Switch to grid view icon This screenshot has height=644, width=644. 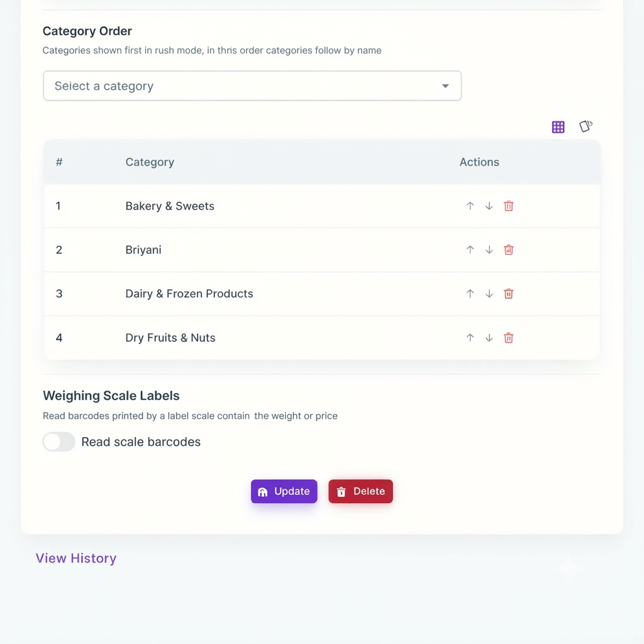558,127
